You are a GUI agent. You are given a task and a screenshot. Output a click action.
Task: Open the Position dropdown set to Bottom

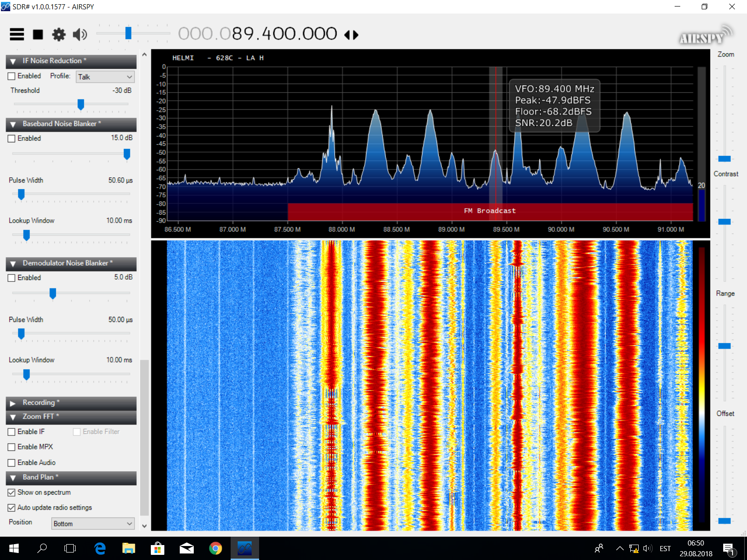pos(93,524)
